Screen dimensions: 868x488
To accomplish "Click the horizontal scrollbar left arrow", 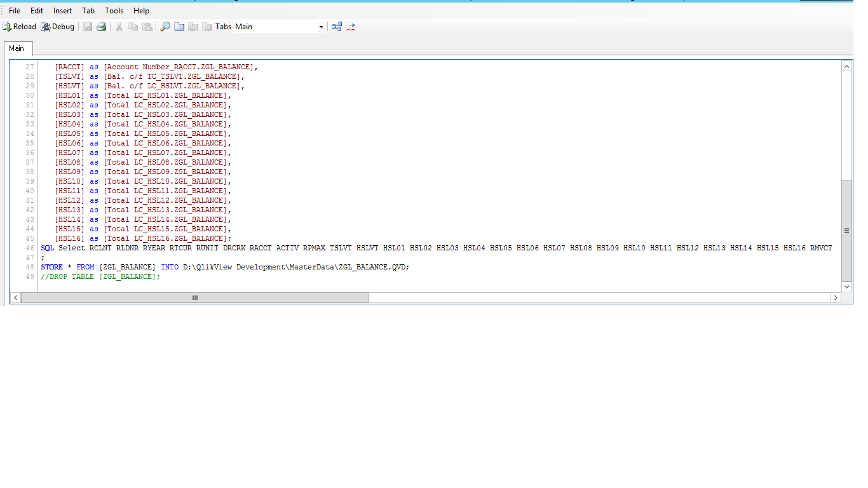I will point(15,298).
